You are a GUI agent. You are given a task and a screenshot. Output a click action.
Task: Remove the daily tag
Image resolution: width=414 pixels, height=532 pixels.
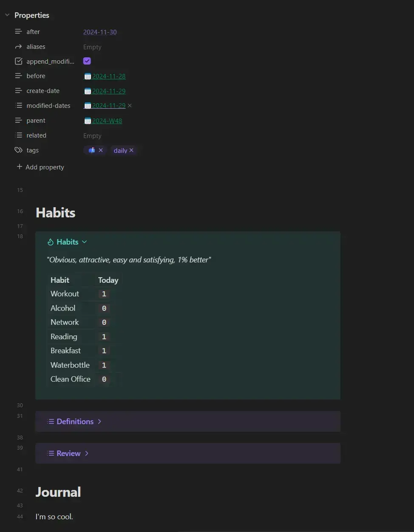[x=131, y=150]
